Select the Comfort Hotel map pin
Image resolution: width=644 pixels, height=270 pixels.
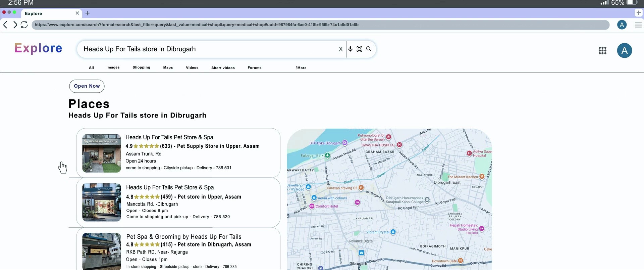pos(312,206)
